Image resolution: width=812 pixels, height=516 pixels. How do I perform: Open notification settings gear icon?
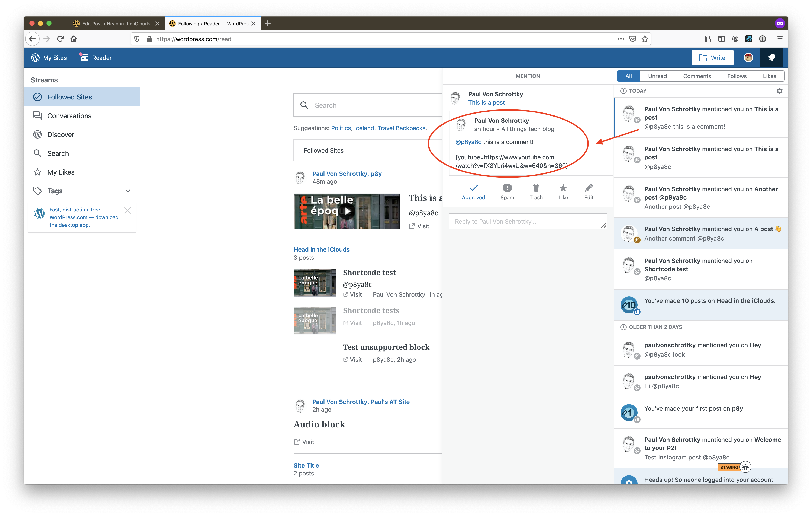point(779,91)
